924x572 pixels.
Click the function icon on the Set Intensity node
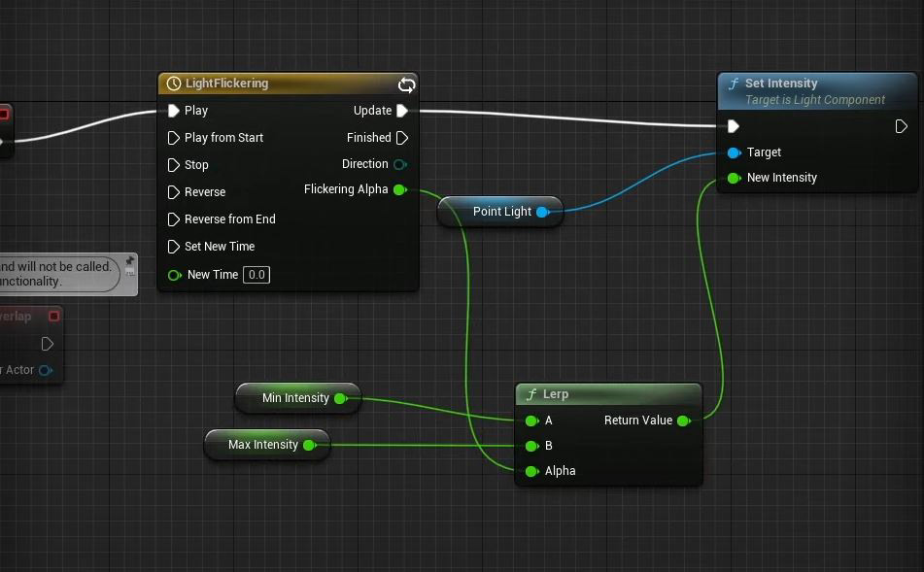pos(735,84)
